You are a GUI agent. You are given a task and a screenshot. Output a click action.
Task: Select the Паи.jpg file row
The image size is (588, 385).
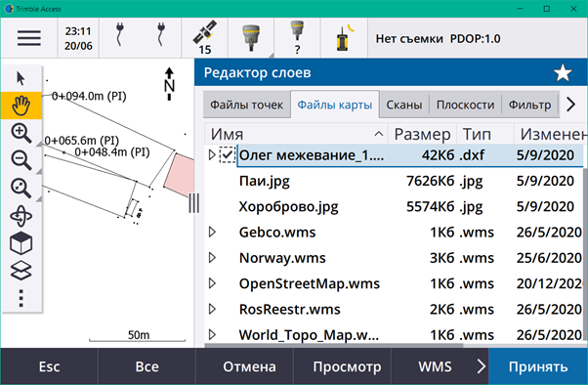[394, 181]
